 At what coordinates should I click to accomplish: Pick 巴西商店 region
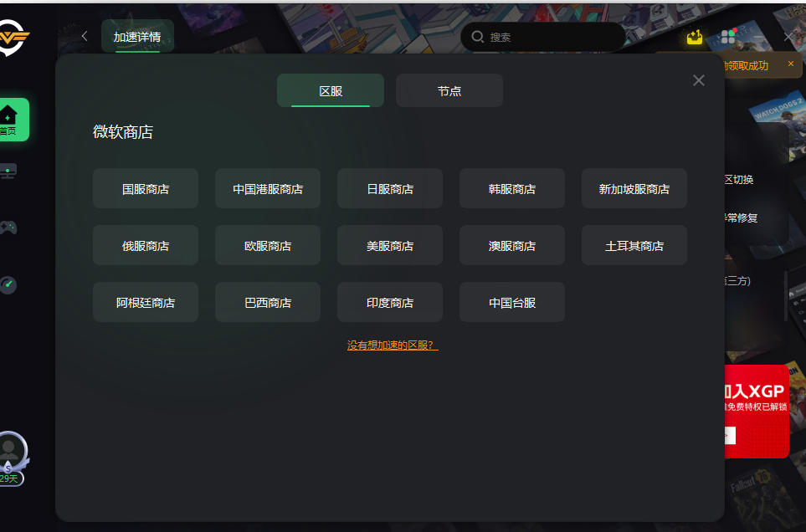[x=268, y=303]
